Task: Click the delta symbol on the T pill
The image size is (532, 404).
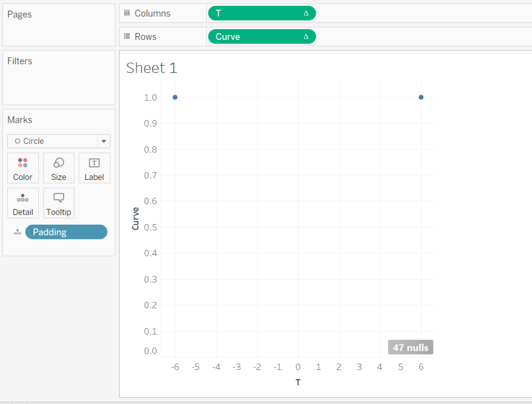Action: (306, 13)
